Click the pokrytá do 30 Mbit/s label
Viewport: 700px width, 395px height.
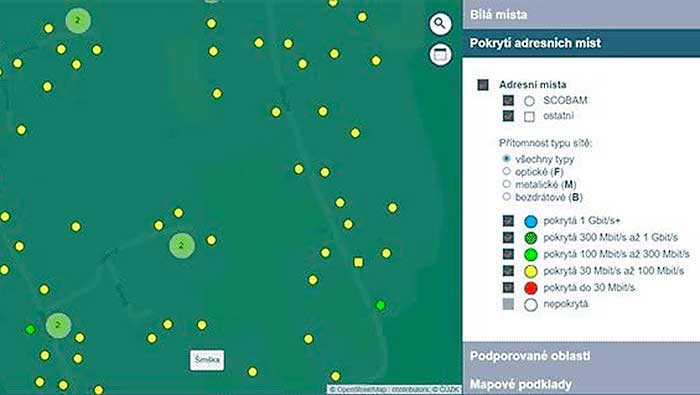point(589,287)
